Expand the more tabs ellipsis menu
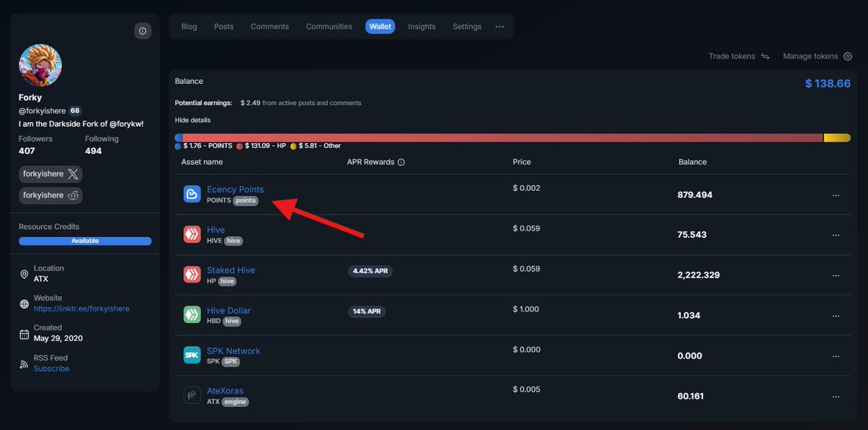Screen dimensions: 868x430 [500, 27]
